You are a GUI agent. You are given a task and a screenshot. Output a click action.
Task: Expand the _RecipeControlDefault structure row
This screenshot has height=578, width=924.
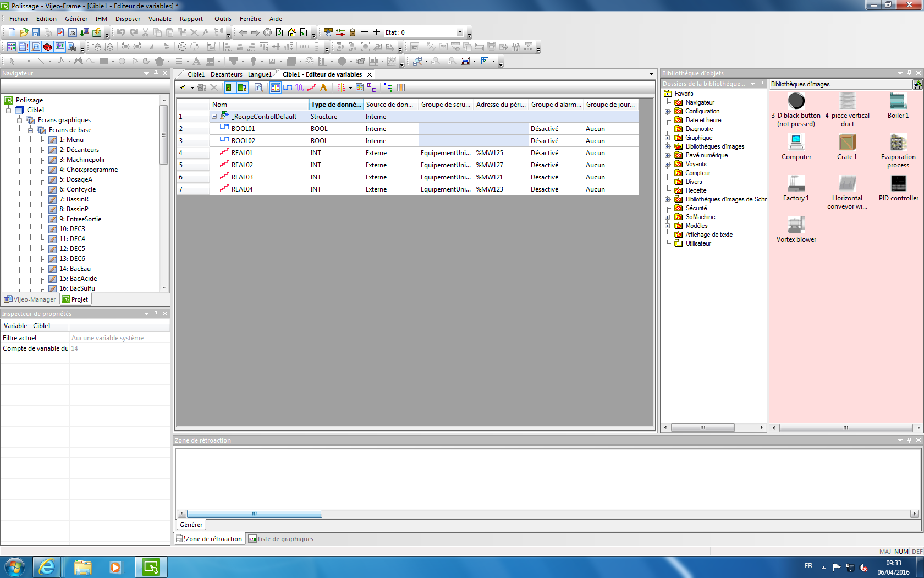(x=214, y=117)
